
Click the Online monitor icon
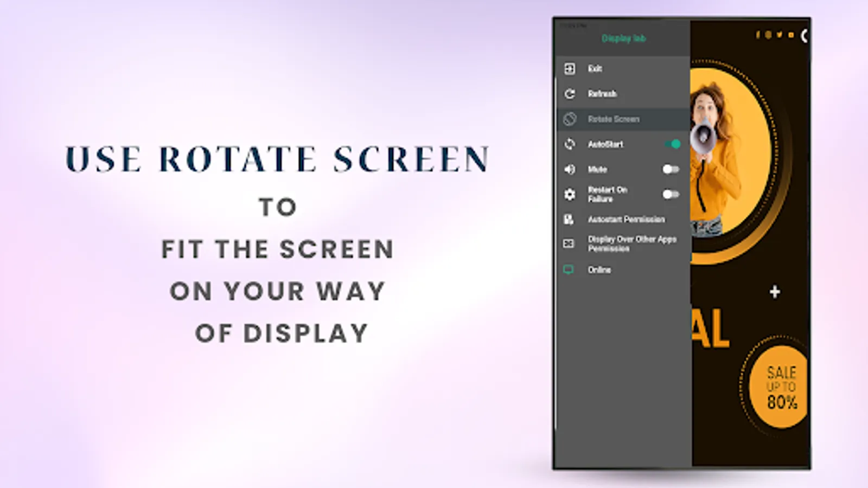[x=570, y=269]
